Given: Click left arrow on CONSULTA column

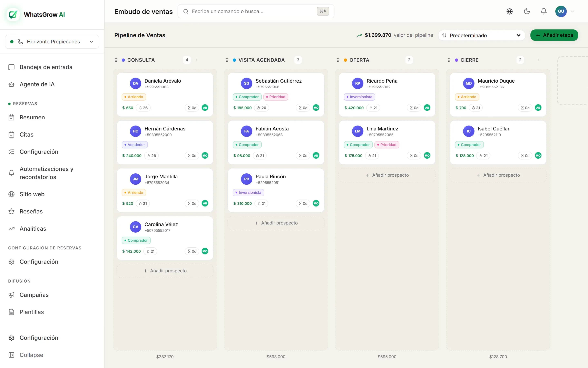Looking at the screenshot, I should click(196, 60).
